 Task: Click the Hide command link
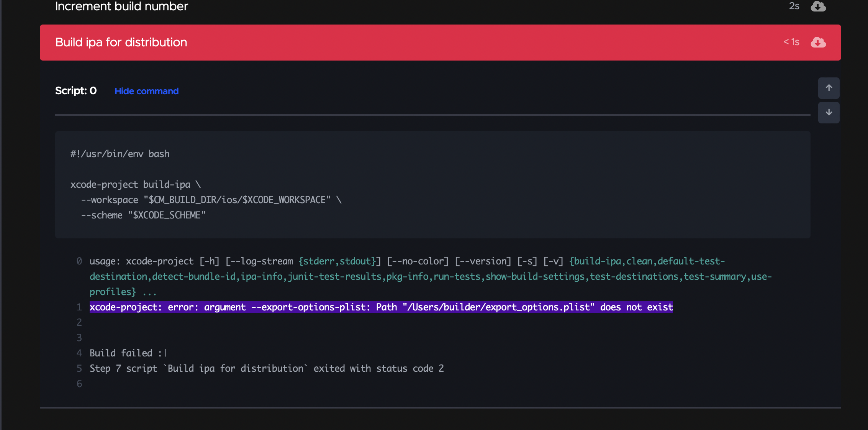pos(147,91)
